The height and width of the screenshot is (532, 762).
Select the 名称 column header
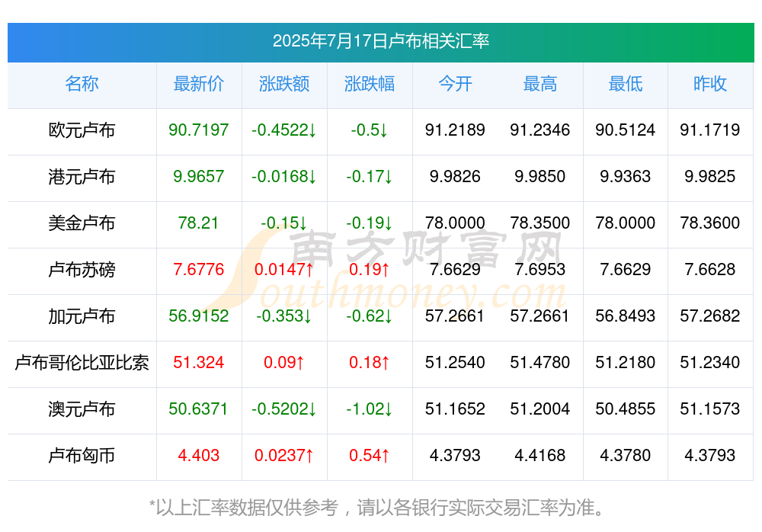[x=82, y=84]
